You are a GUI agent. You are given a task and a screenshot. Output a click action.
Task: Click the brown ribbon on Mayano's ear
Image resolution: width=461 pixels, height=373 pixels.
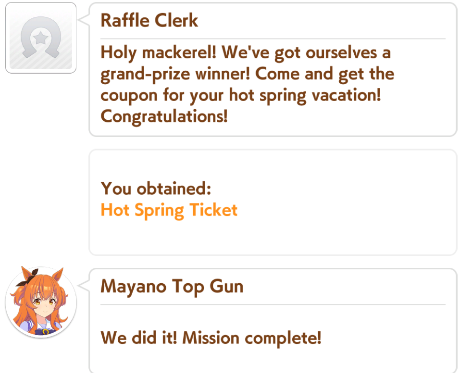(27, 277)
